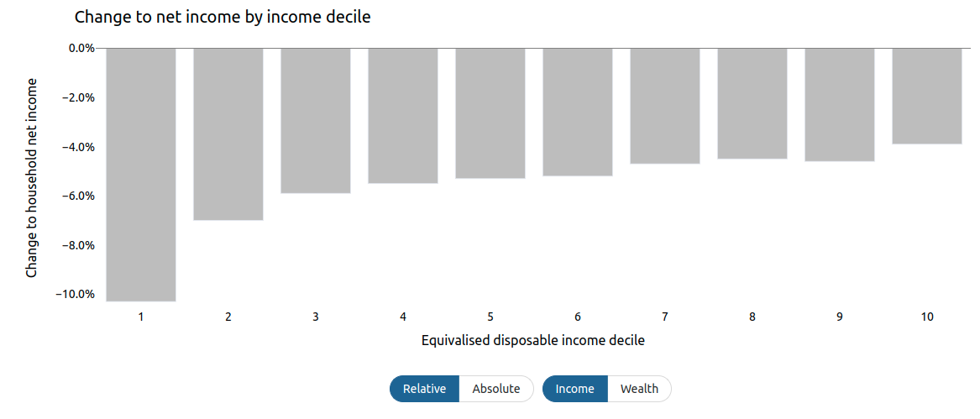Click the 'Change to household net income' axis title
The image size is (980, 419).
[32, 178]
